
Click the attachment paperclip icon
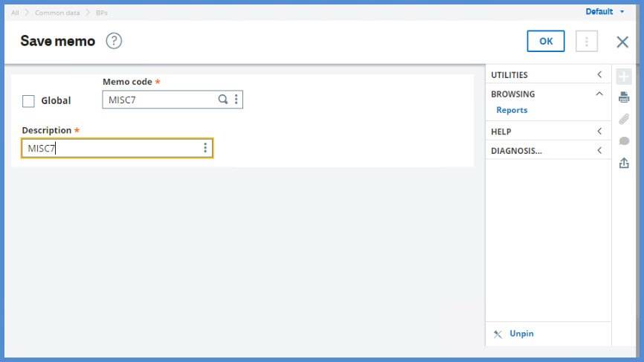(624, 119)
